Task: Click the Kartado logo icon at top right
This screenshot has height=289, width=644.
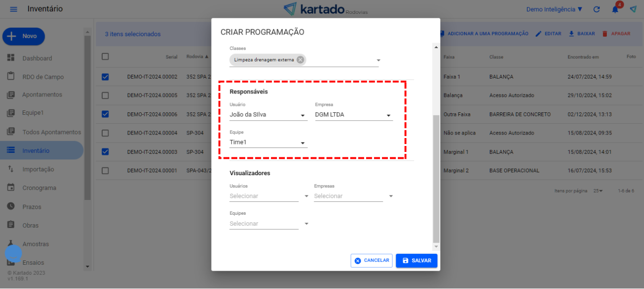Action: click(x=633, y=9)
